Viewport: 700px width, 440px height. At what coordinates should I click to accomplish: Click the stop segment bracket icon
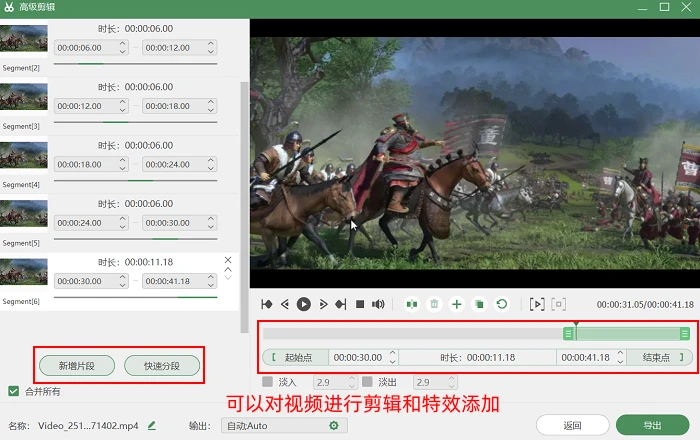tap(558, 304)
